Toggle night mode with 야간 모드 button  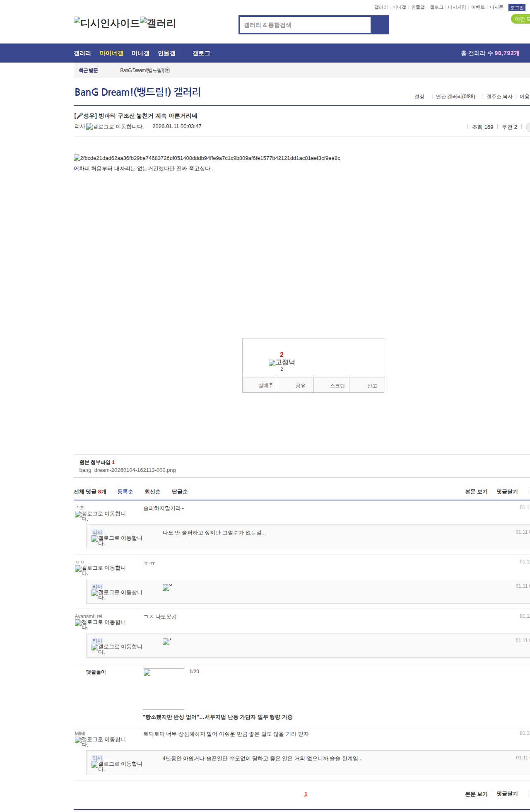tap(521, 19)
